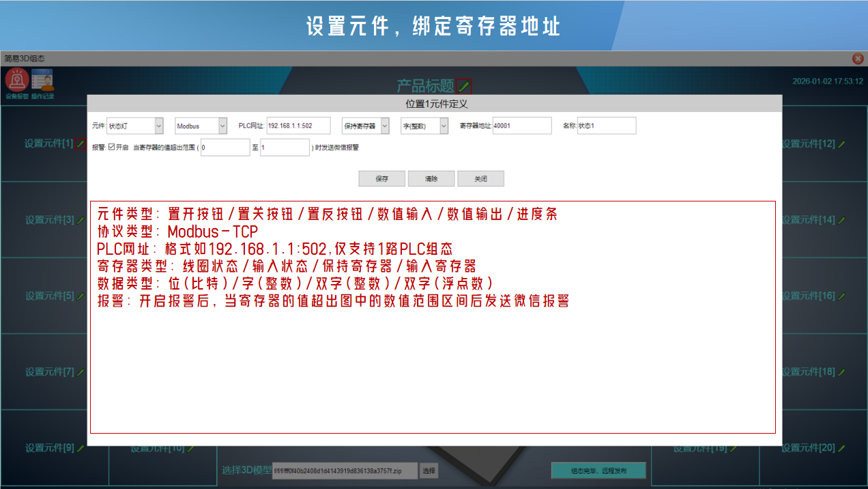Edit 设置元件[7] using its pencil icon
The width and height of the screenshot is (868, 489).
point(81,373)
